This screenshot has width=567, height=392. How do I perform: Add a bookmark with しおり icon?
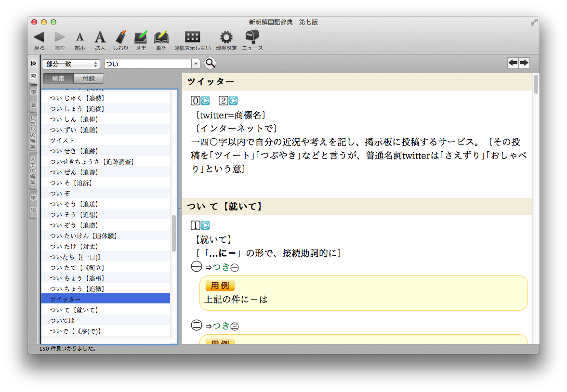point(121,37)
